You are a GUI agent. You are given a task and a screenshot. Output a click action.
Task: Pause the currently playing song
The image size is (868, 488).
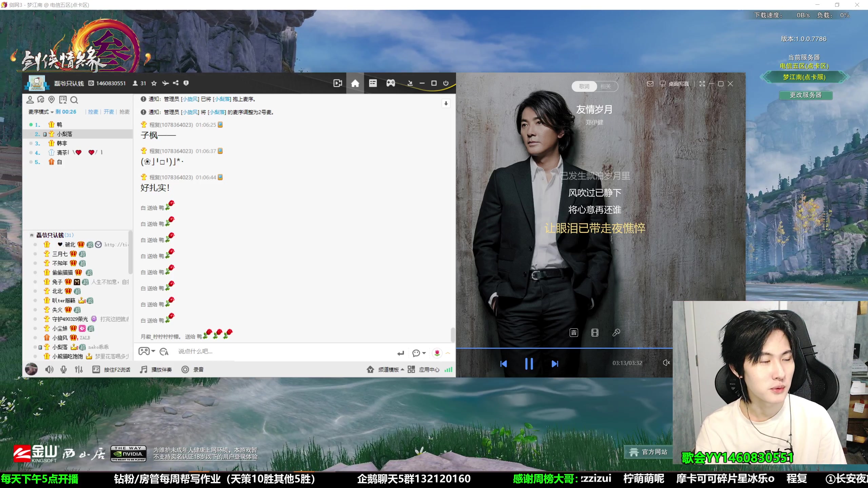click(529, 364)
